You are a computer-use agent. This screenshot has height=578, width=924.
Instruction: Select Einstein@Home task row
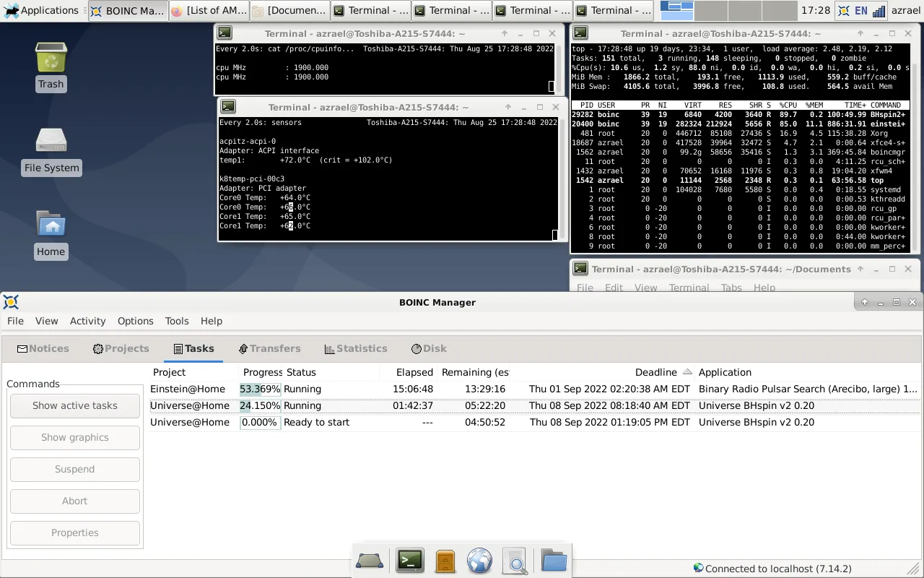(x=534, y=389)
